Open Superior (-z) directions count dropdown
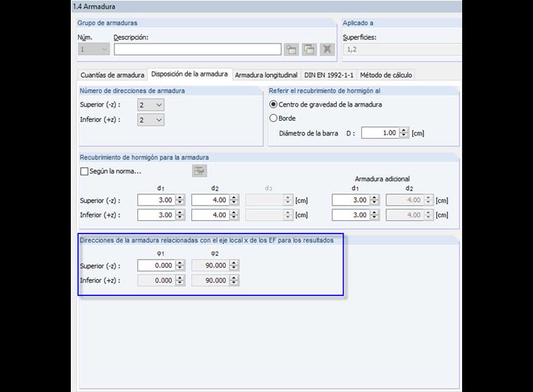This screenshot has height=392, width=533. click(151, 105)
